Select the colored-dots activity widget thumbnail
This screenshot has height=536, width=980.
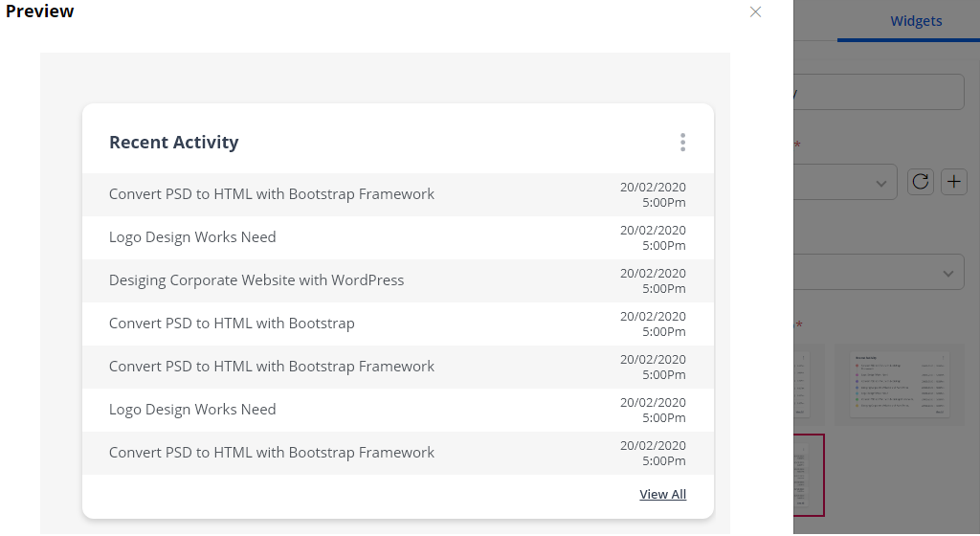point(900,383)
